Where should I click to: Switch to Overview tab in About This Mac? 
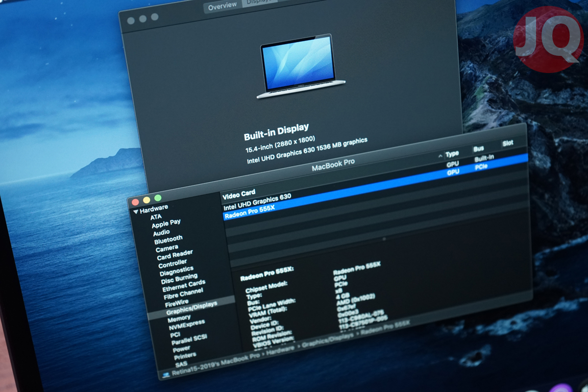pos(222,7)
